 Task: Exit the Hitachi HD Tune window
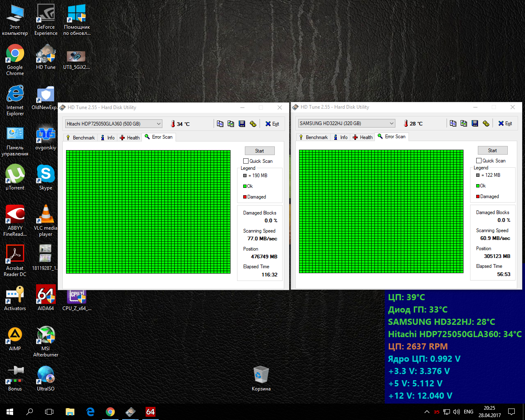click(272, 124)
